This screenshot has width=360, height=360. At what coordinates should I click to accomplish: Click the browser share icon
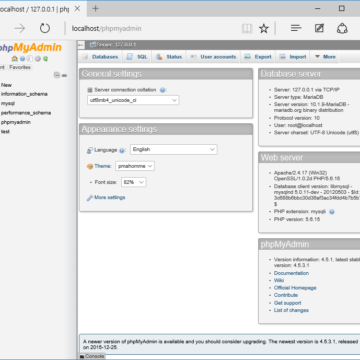342,29
